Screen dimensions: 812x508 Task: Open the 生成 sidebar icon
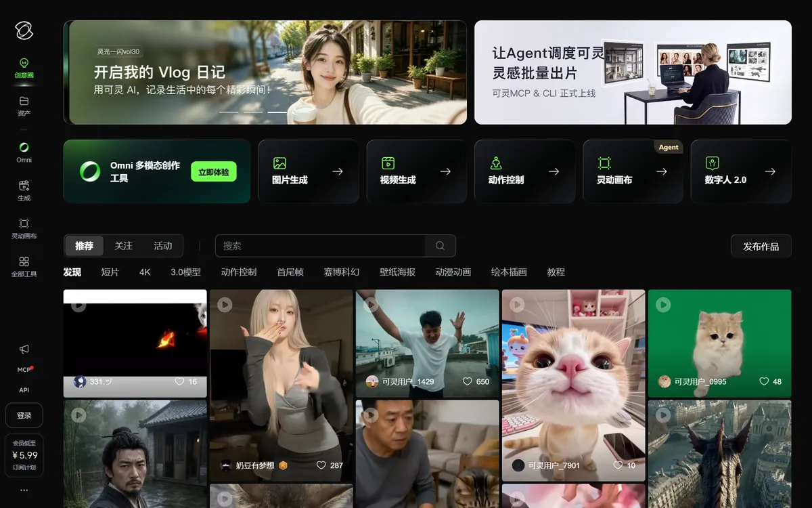24,185
